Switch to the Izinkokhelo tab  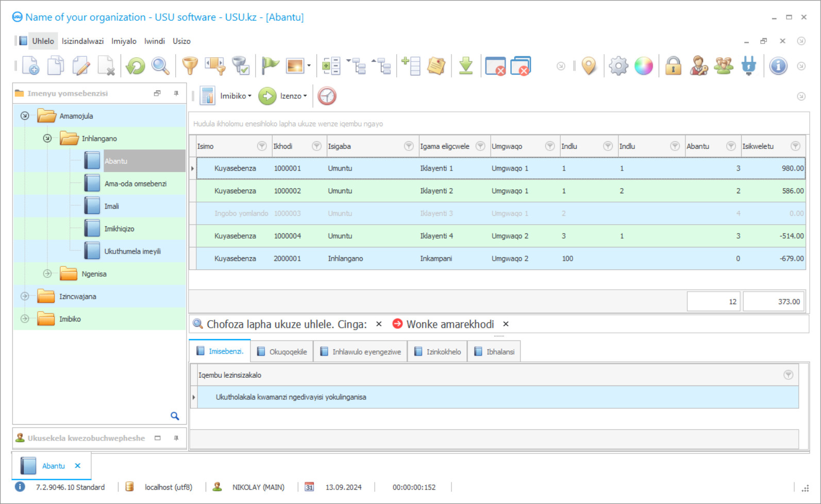(438, 351)
